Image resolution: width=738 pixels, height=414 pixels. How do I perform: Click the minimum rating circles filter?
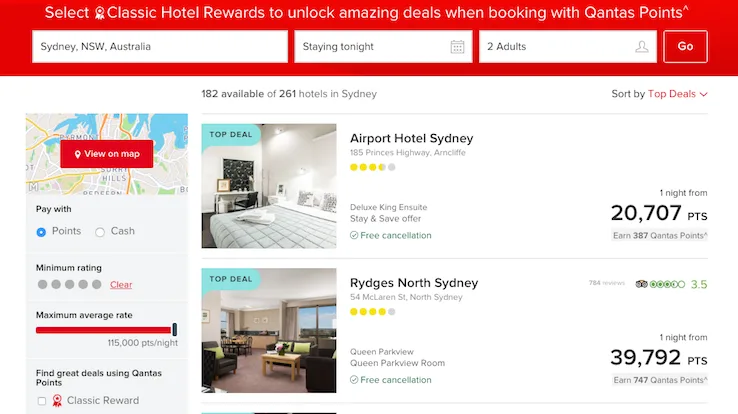click(x=70, y=284)
